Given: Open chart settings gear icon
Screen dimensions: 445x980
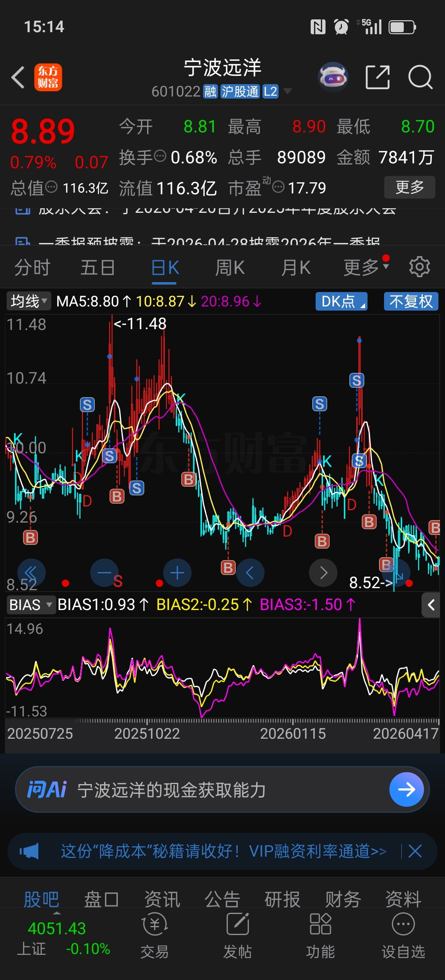Looking at the screenshot, I should tap(419, 267).
